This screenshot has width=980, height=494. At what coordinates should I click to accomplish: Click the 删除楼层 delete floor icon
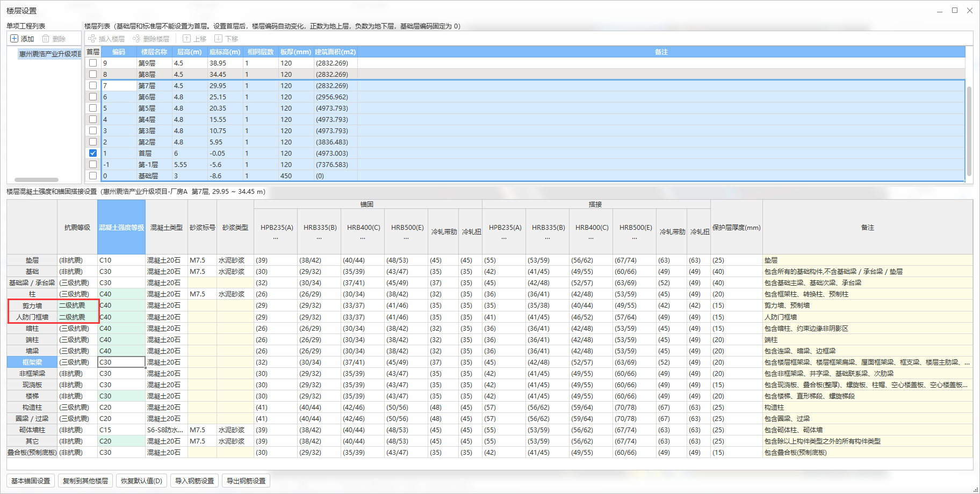pos(136,39)
